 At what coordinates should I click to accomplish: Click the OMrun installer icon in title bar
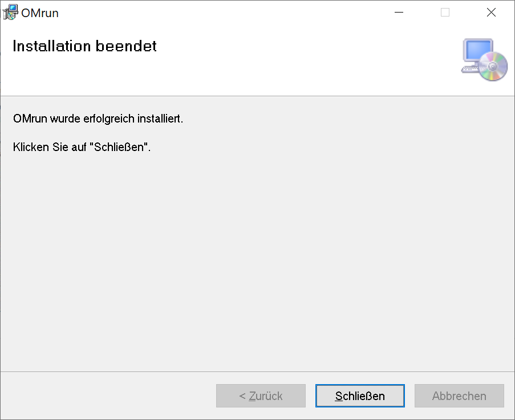9,11
